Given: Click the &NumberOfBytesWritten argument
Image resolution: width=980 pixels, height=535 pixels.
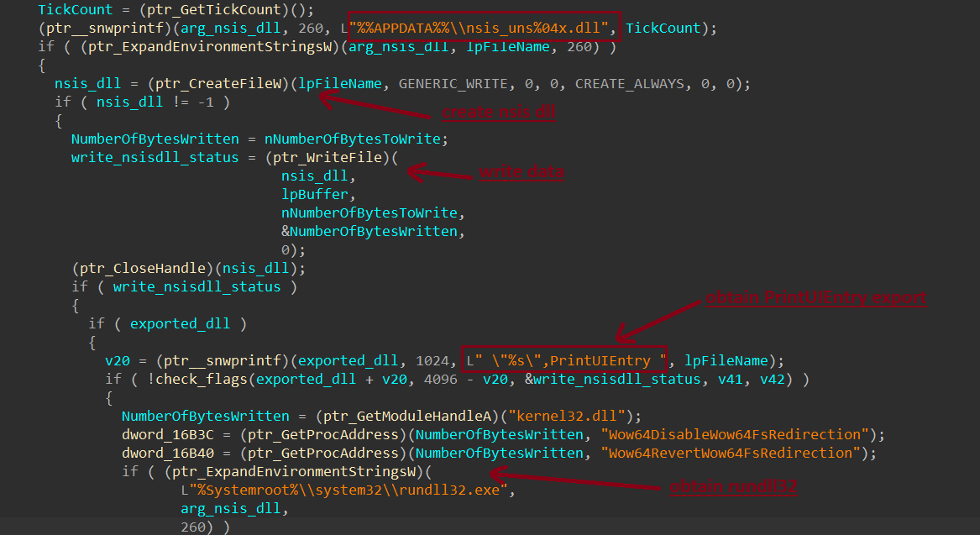Looking at the screenshot, I should tap(369, 231).
